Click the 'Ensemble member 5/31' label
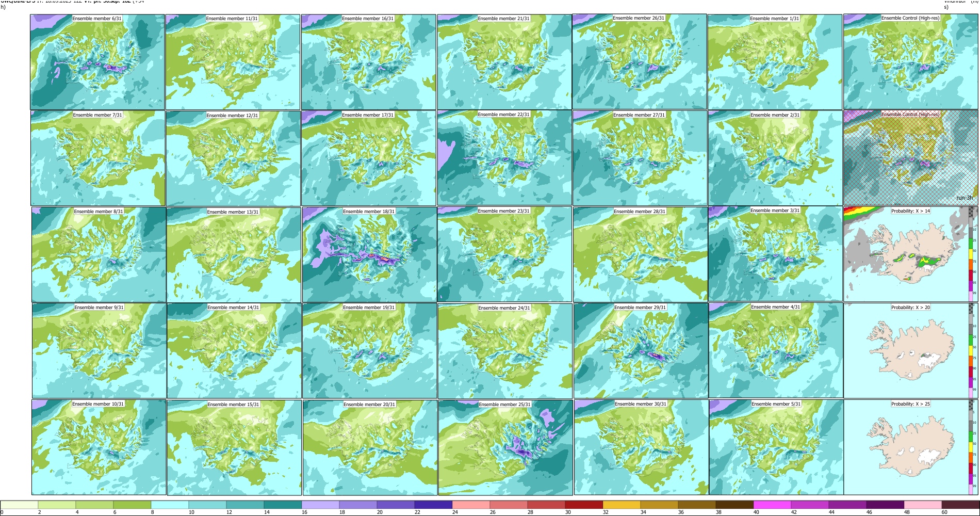Image resolution: width=980 pixels, height=516 pixels. (x=776, y=404)
